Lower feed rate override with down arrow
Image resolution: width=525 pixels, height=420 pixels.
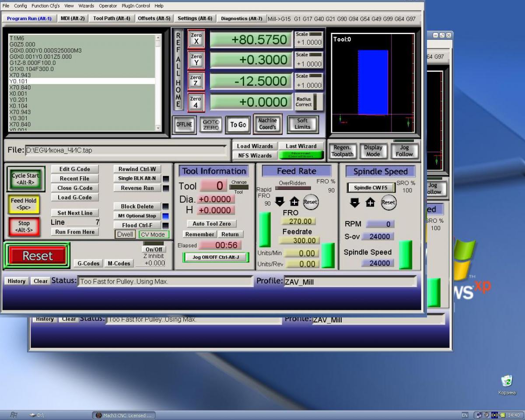(x=280, y=202)
